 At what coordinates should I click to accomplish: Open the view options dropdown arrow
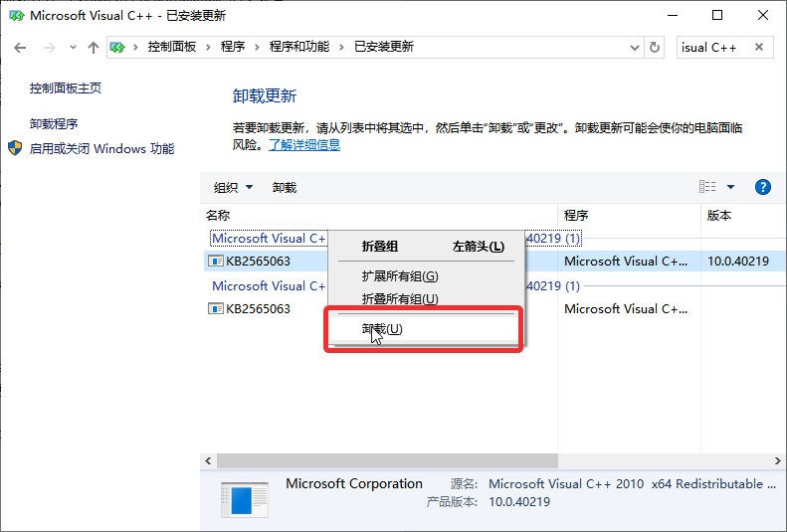tap(730, 187)
